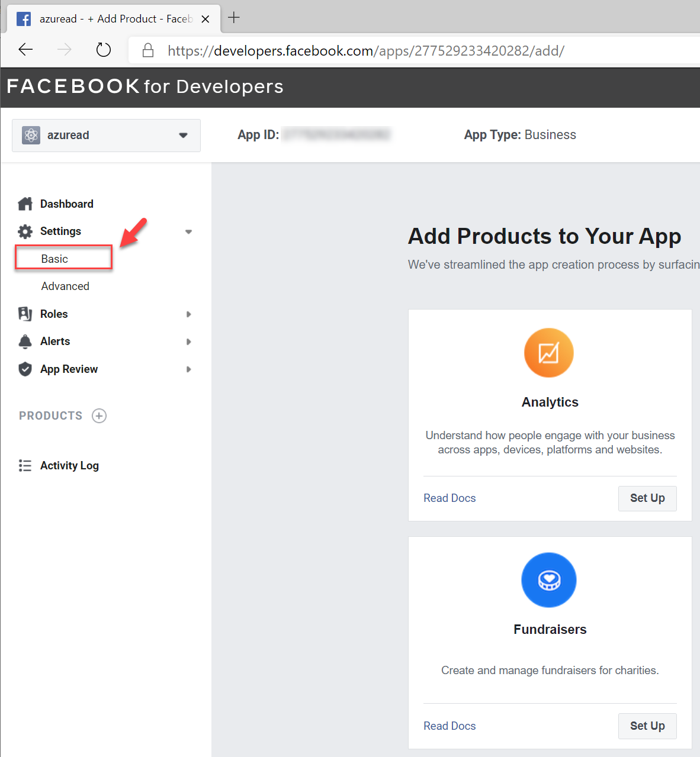This screenshot has width=700, height=757.
Task: Select the orange Analytics product icon
Action: point(549,353)
